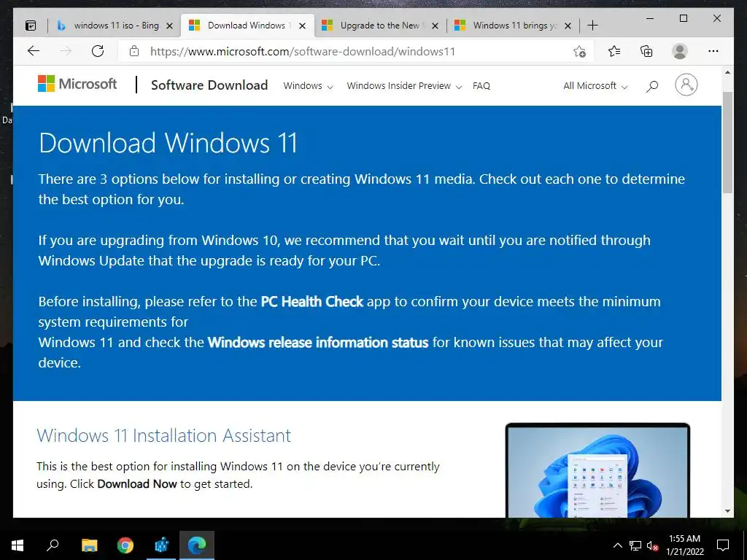
Task: Click the scrollbar up arrow
Action: 727,72
